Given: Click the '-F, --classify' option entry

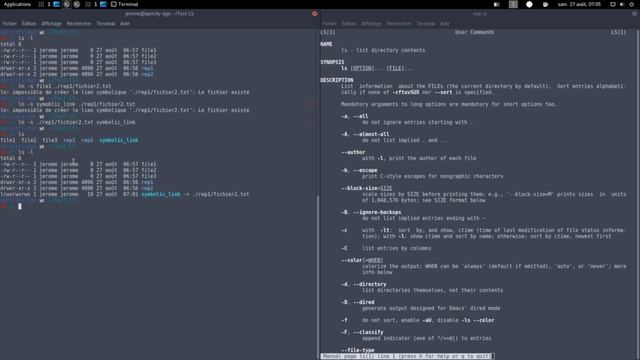Looking at the screenshot, I should coord(362,332).
